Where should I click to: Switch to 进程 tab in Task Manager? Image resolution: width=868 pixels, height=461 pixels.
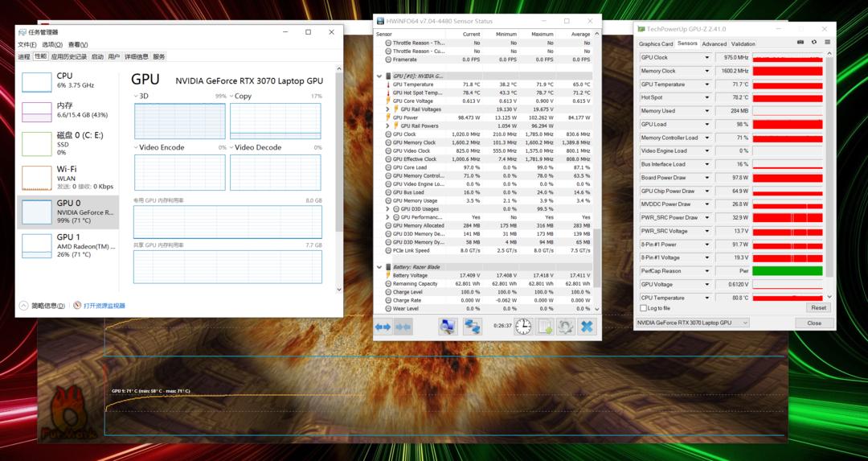coord(24,56)
